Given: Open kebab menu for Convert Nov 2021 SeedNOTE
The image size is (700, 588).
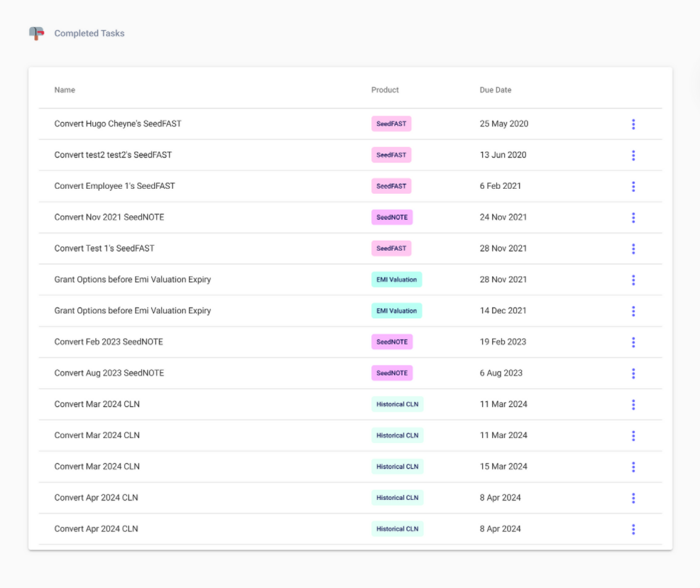Looking at the screenshot, I should pyautogui.click(x=633, y=218).
